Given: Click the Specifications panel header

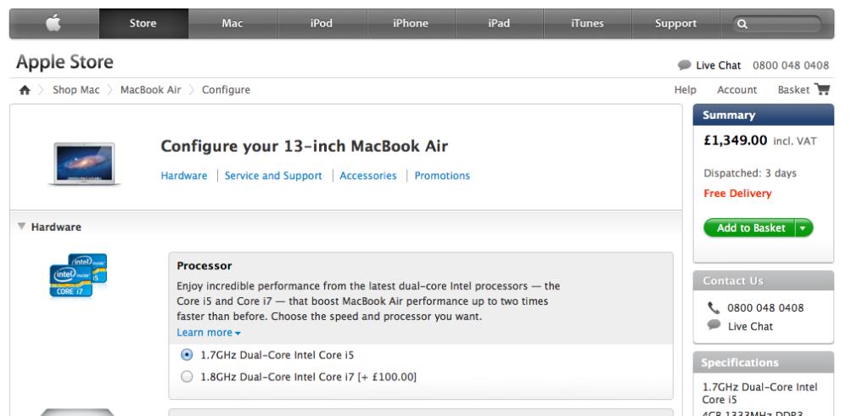Looking at the screenshot, I should (x=764, y=363).
